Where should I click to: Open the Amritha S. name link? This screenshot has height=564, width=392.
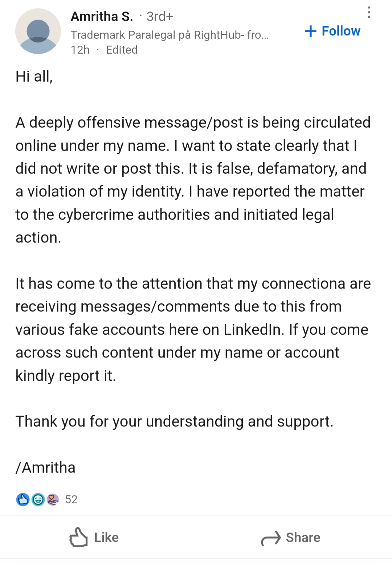pyautogui.click(x=102, y=16)
